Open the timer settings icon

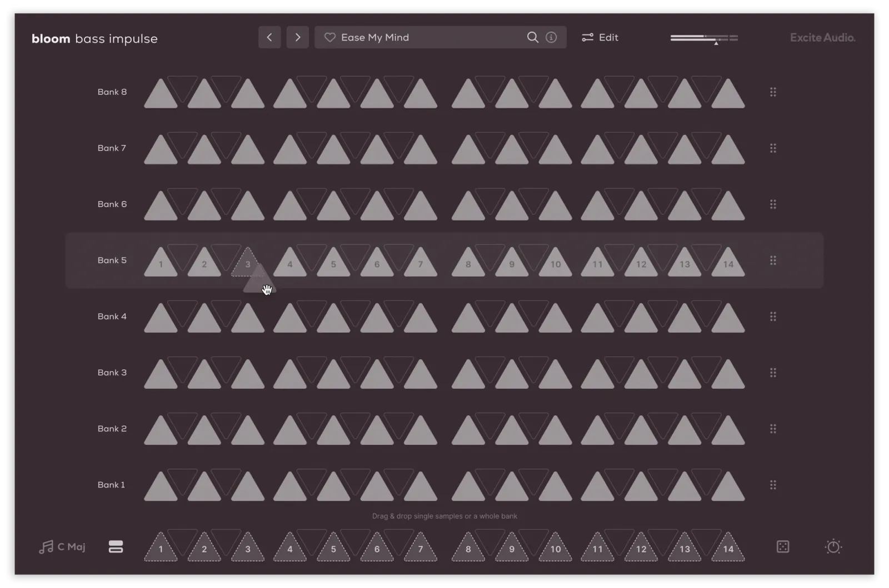(x=833, y=547)
